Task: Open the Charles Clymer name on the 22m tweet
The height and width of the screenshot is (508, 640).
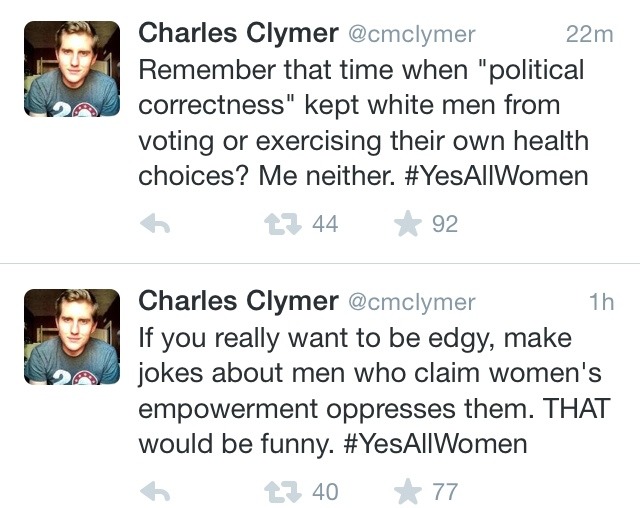Action: 237,34
